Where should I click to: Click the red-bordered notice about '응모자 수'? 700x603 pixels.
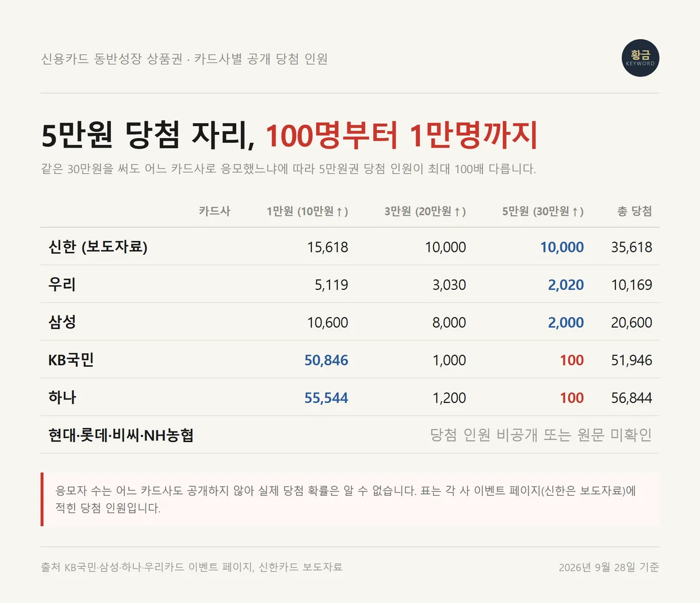350,499
